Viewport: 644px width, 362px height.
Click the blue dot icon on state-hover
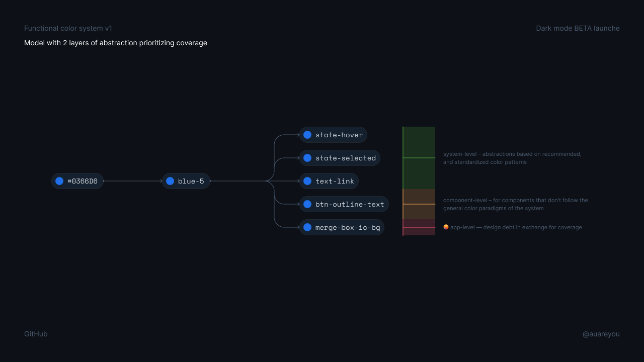pyautogui.click(x=307, y=135)
